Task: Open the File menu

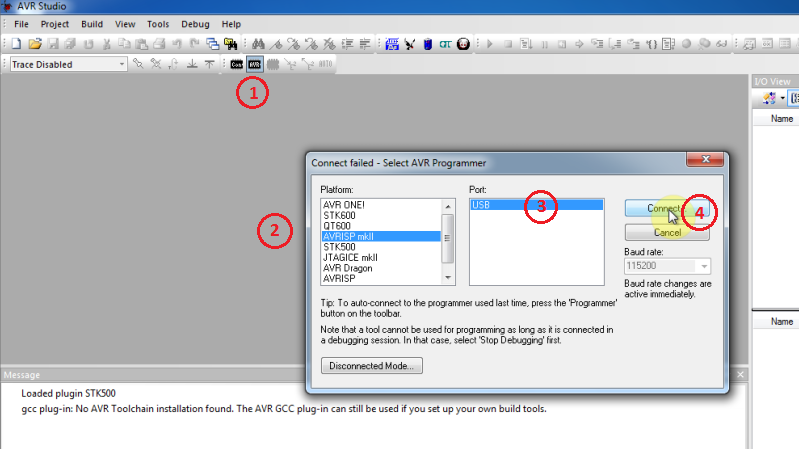Action: point(21,24)
